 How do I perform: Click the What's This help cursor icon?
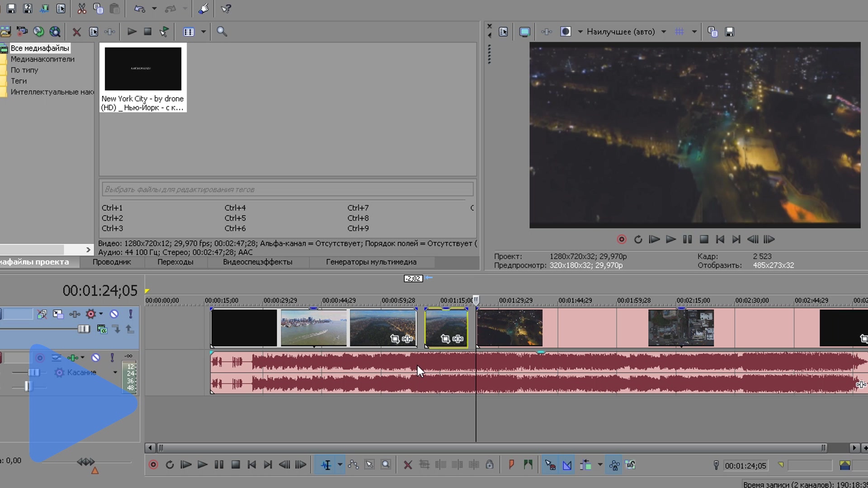(x=226, y=9)
